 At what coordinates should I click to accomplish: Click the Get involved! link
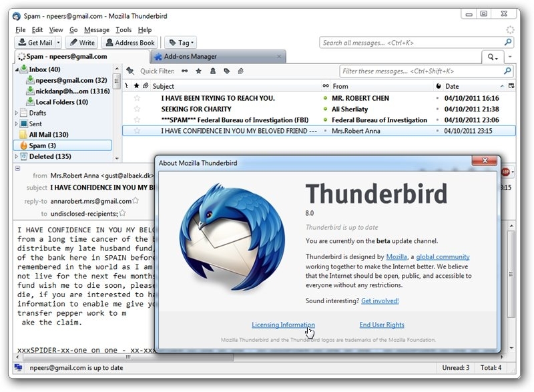[380, 301]
